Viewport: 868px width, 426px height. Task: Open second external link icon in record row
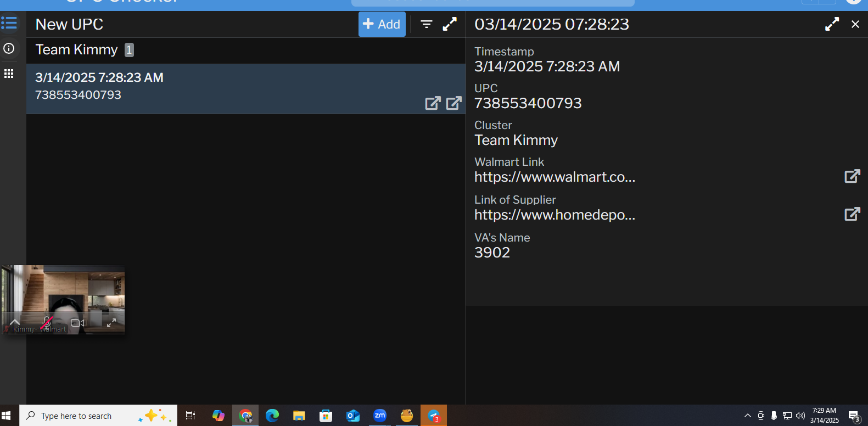454,103
